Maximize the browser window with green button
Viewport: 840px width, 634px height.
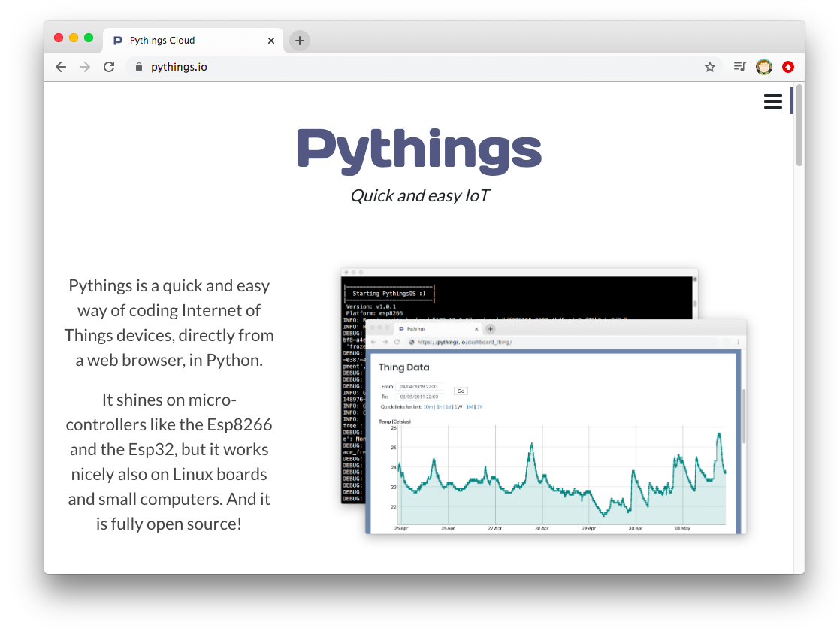[x=89, y=38]
